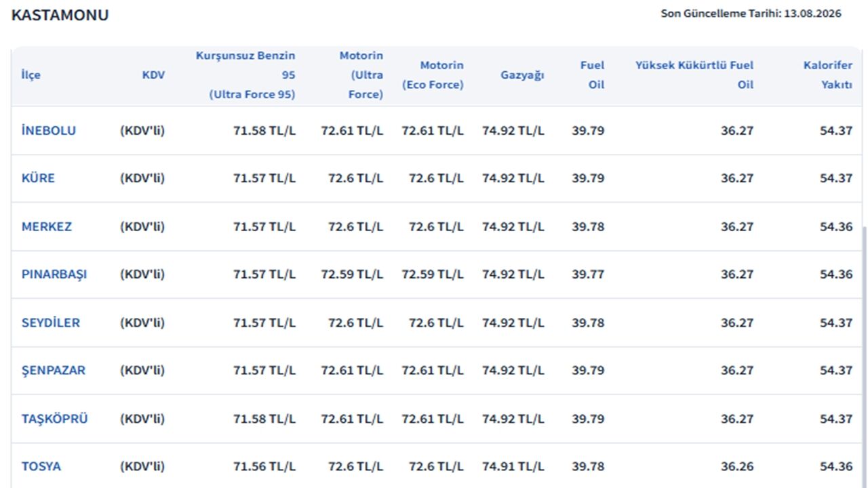Screen dimensions: 868x488
Task: Select SEYDİLER's Kurşunsuz Benzin price
Action: point(264,323)
